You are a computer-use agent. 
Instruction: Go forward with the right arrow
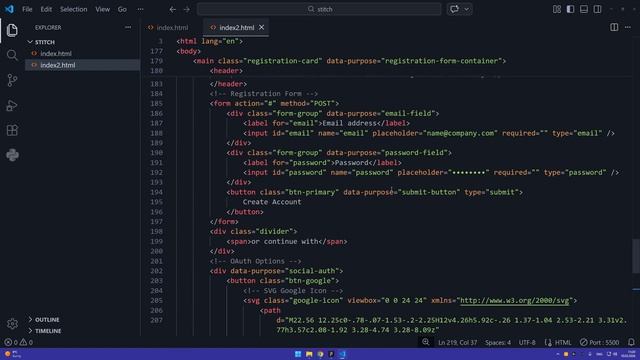(187, 9)
